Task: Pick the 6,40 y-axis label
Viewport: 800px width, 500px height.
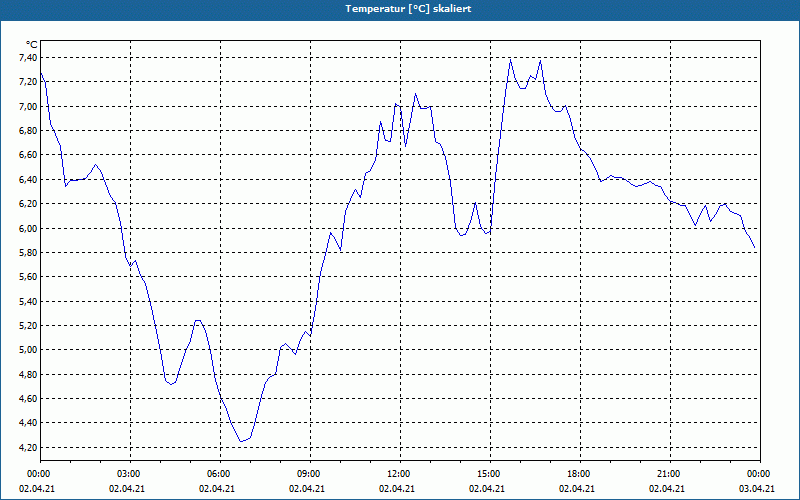Action: (28, 180)
